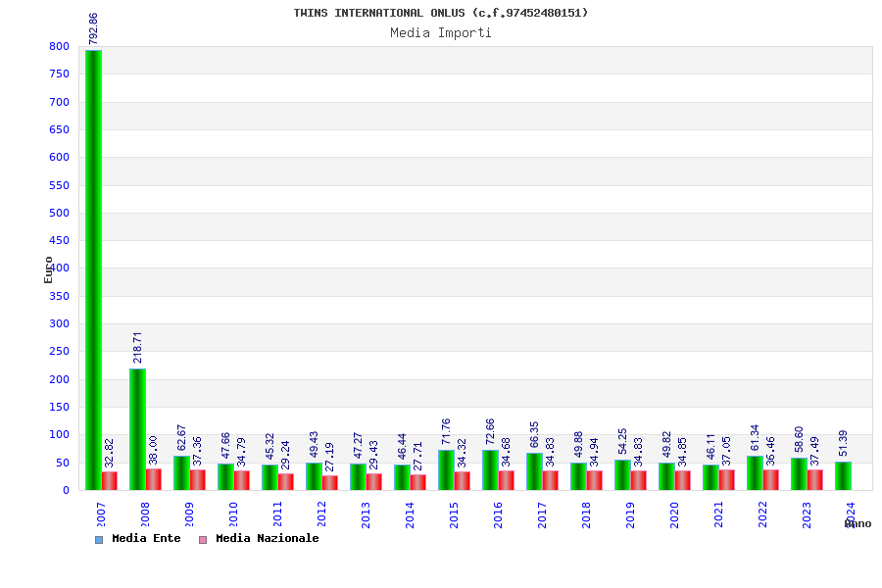Click the 61.34 value label for 2022
Image resolution: width=882 pixels, height=588 pixels.
coord(755,437)
